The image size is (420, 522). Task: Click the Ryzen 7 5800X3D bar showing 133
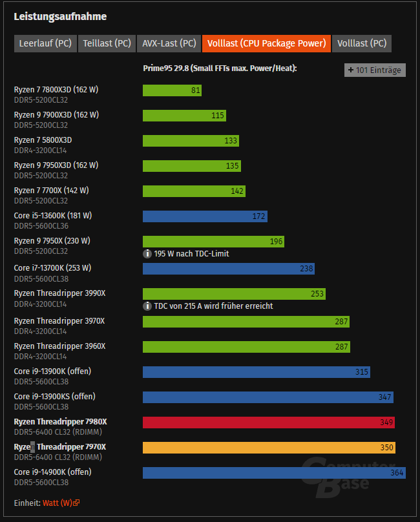[191, 140]
